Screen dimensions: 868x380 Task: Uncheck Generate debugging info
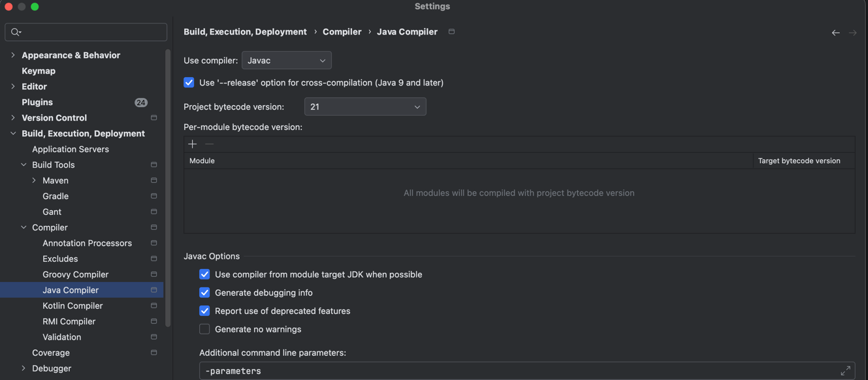[205, 293]
